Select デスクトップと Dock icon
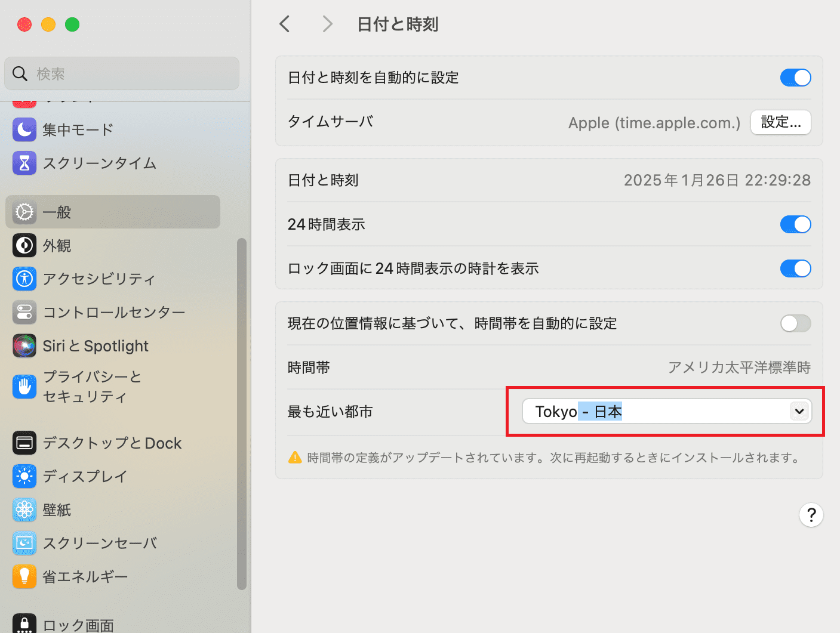Image resolution: width=840 pixels, height=633 pixels. 24,443
